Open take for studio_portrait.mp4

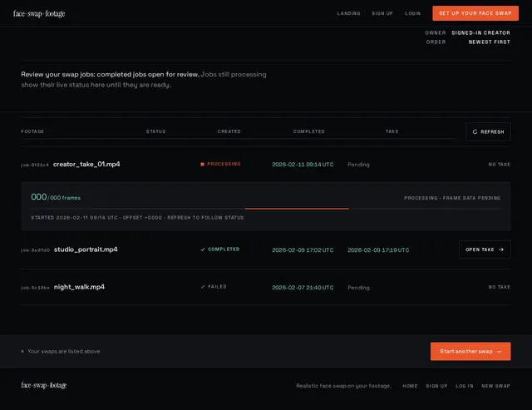485,249
